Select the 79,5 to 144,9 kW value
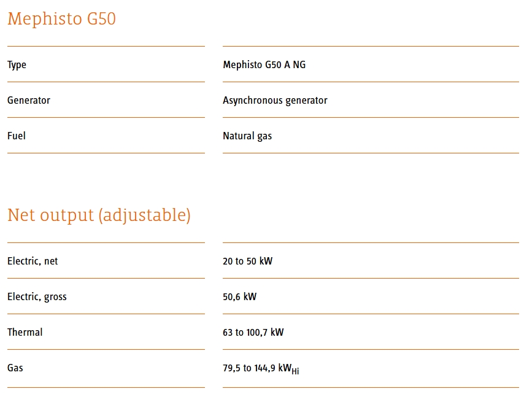Image resolution: width=532 pixels, height=402 pixels. coord(256,368)
